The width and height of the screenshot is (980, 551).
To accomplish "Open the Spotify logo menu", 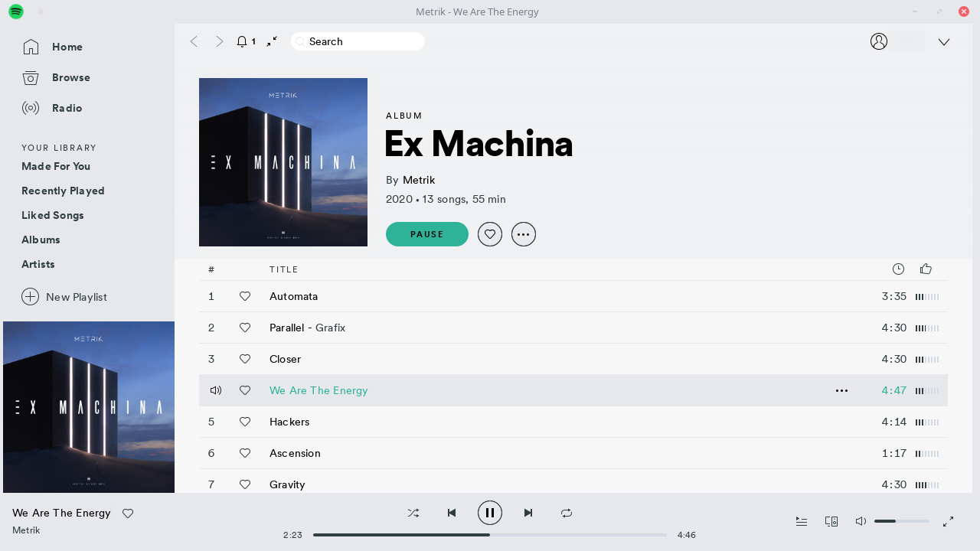I will (x=16, y=11).
